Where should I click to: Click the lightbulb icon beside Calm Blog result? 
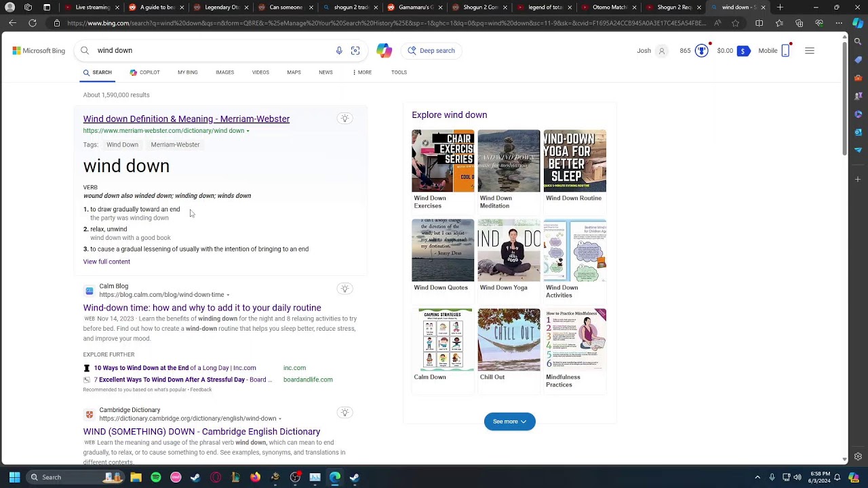tap(344, 289)
